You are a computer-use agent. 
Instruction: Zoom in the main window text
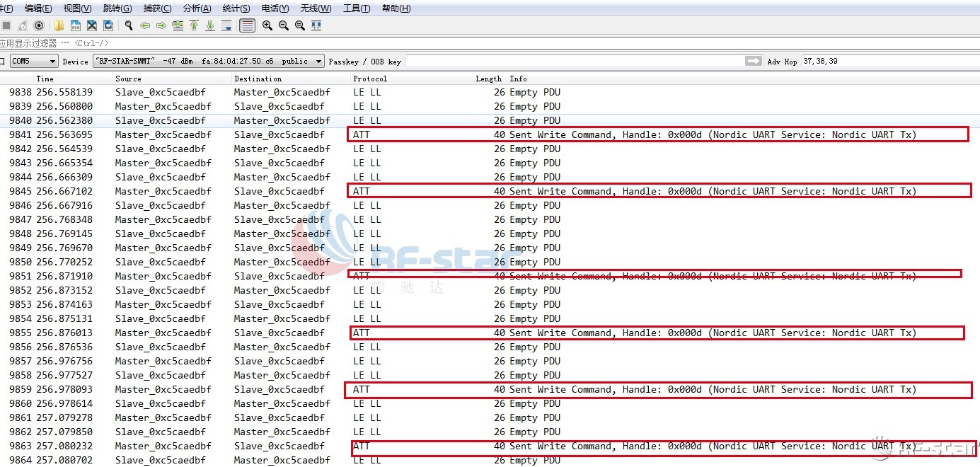coord(267,25)
